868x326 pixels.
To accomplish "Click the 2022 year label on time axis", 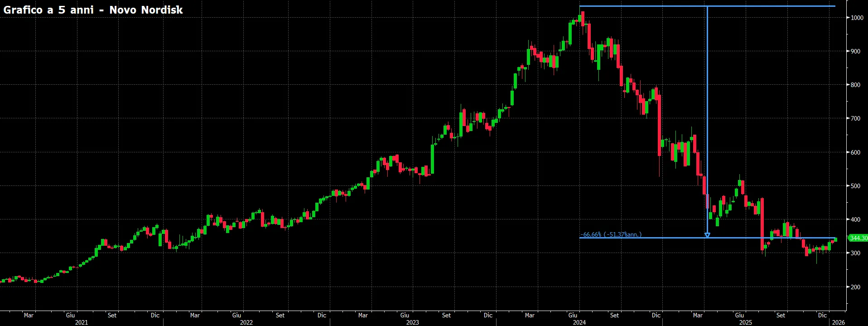I will click(246, 322).
